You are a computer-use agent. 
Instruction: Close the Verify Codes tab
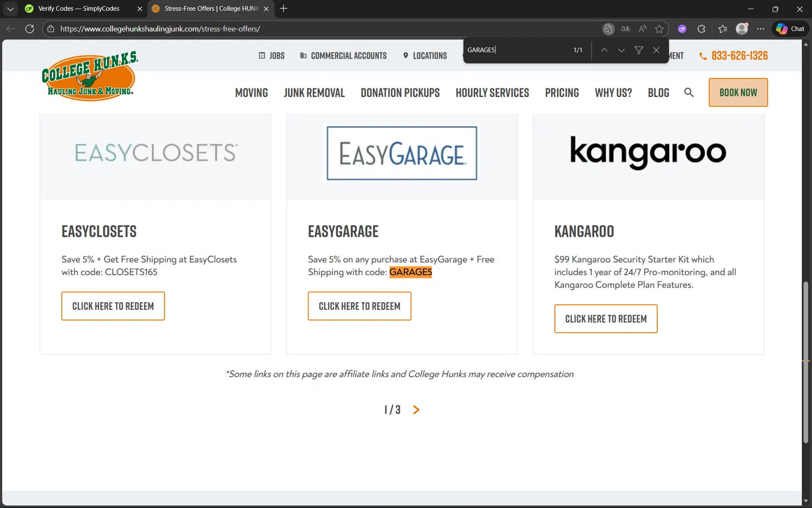click(140, 9)
